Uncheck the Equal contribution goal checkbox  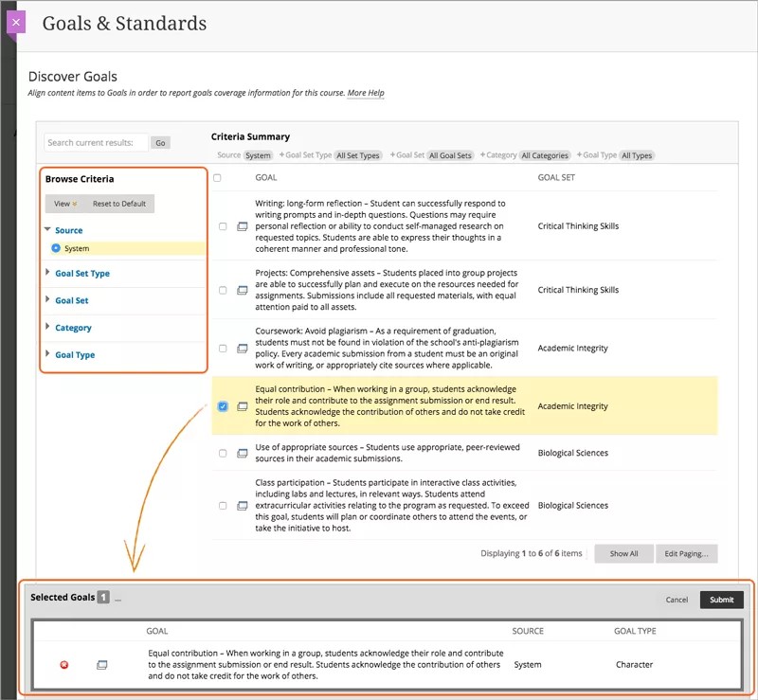[225, 404]
